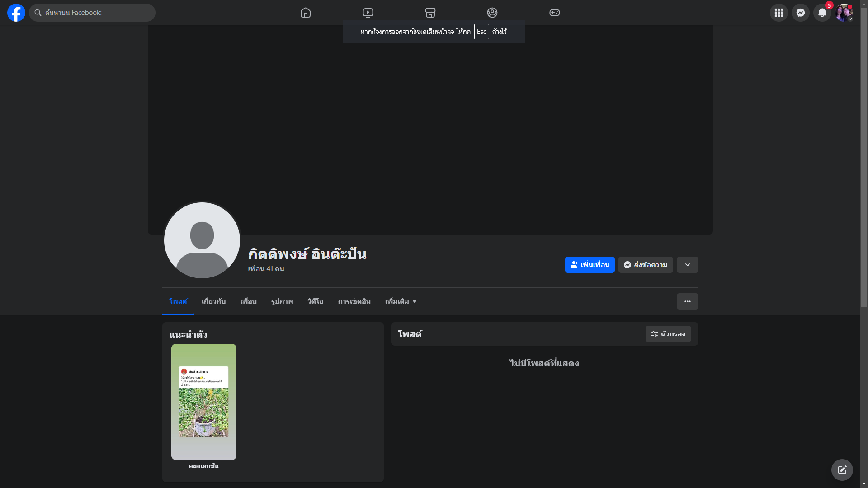
Task: Open the three-dot profile options menu
Action: [688, 301]
